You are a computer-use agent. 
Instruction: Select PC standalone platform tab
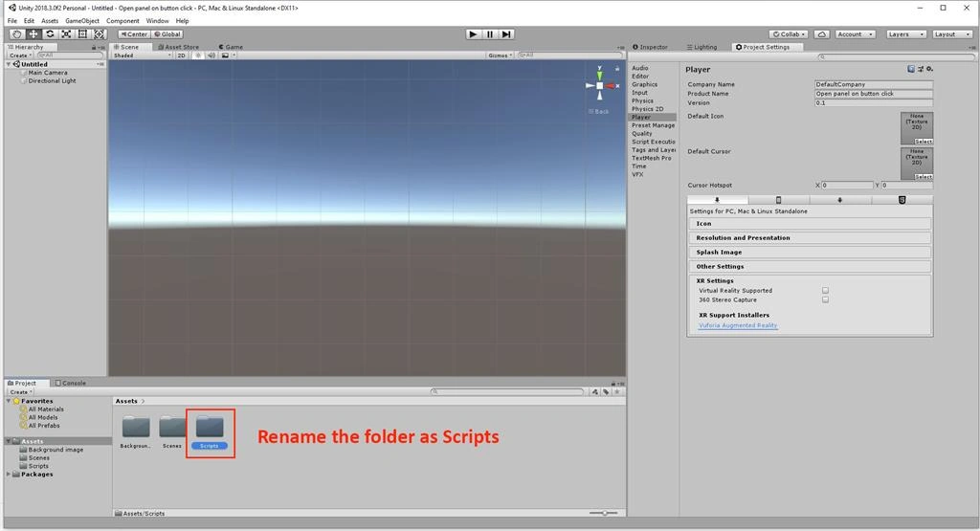click(x=718, y=200)
